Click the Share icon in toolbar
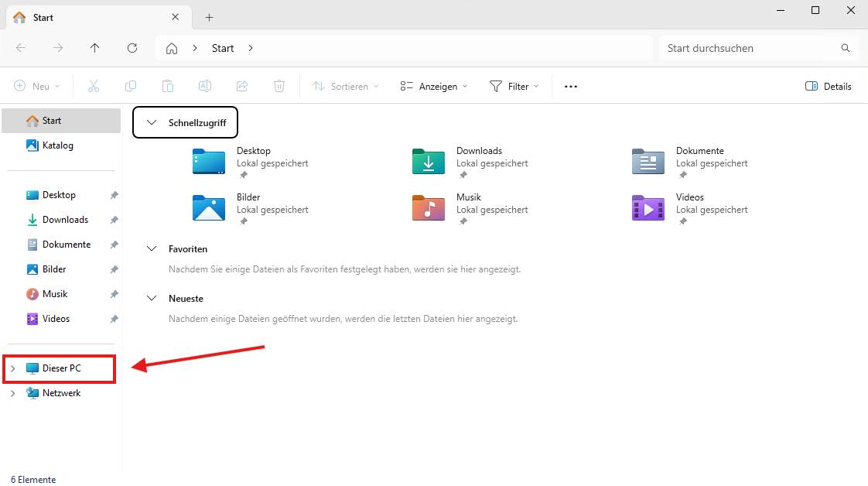The image size is (868, 486). (242, 86)
